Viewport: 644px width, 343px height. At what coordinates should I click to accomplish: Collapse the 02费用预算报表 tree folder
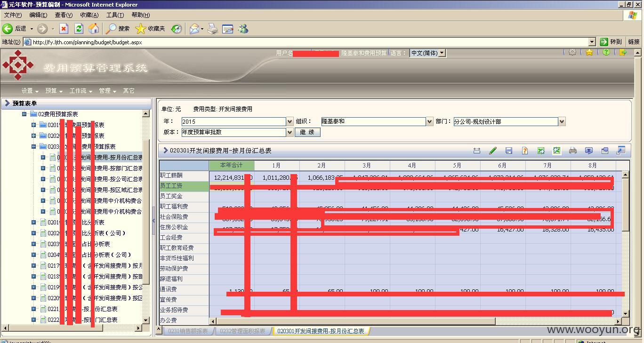[x=24, y=114]
